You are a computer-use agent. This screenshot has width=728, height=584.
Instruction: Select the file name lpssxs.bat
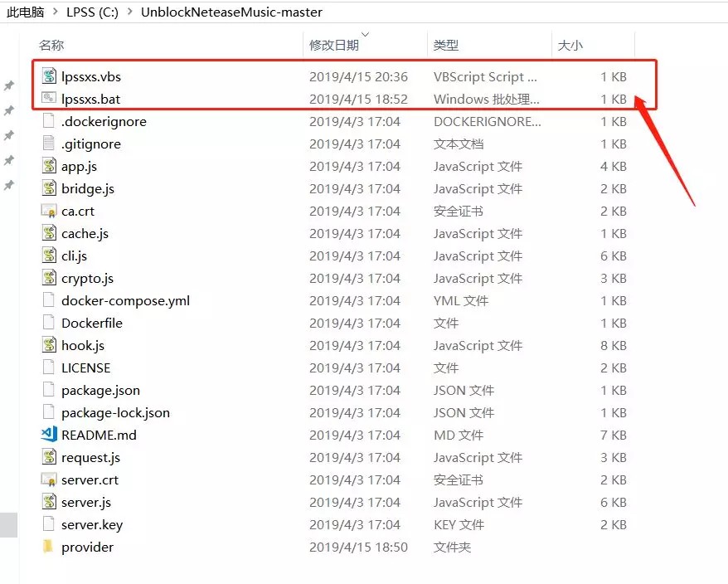point(90,99)
